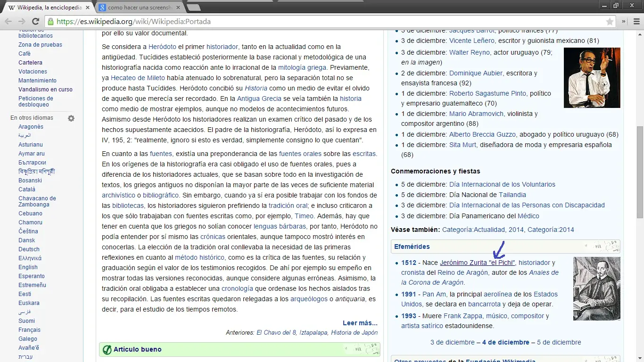Click the browser back arrow
Viewport: 644px width, 362px height.
[x=8, y=21]
